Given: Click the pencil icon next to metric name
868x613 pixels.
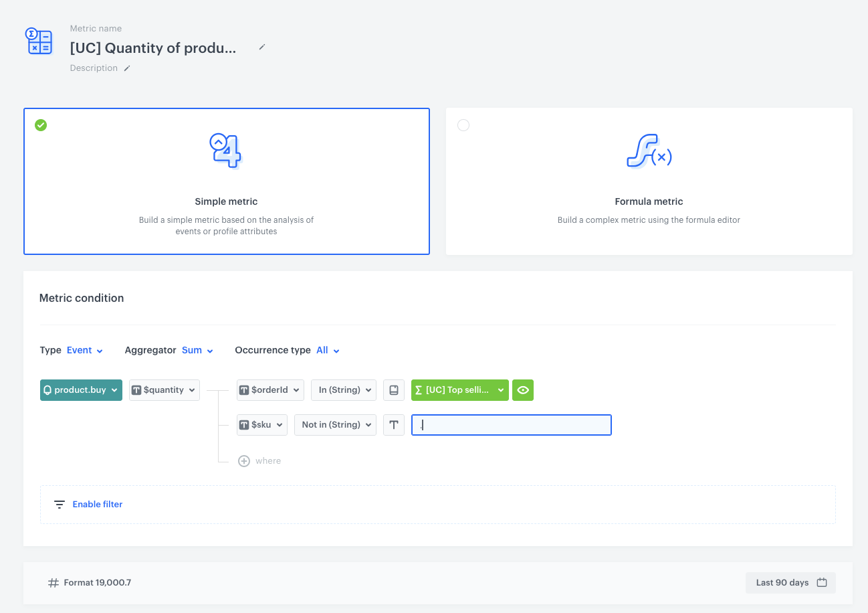Looking at the screenshot, I should point(262,48).
